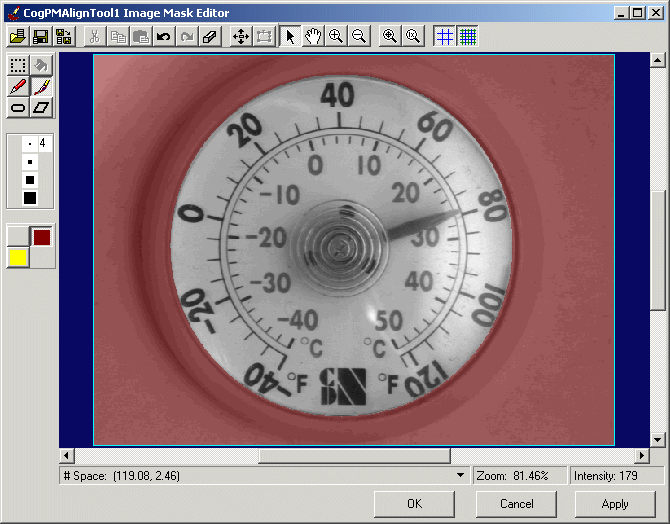Screen dimensions: 670x524
Task: Choose the smallest brush size
Action: [29, 144]
